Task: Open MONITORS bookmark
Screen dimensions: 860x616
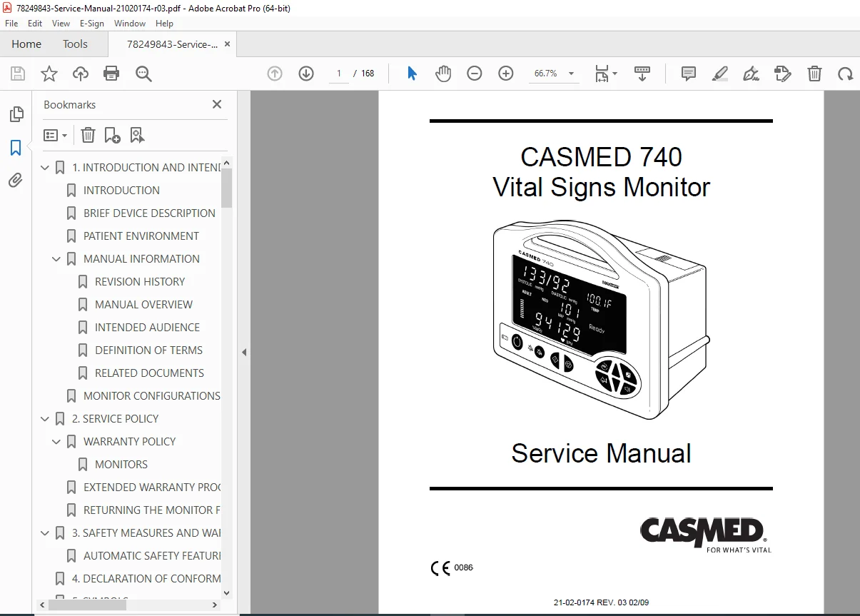Action: tap(121, 465)
